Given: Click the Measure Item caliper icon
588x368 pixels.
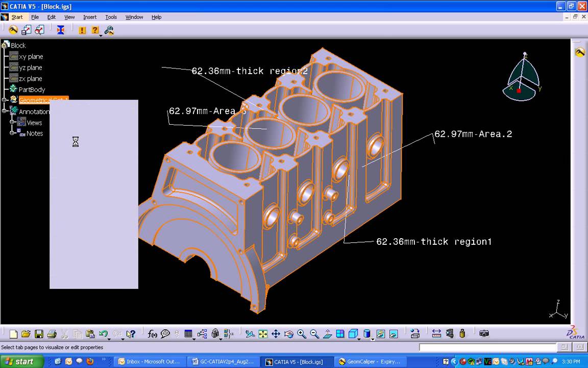Looking at the screenshot, I should tap(450, 333).
